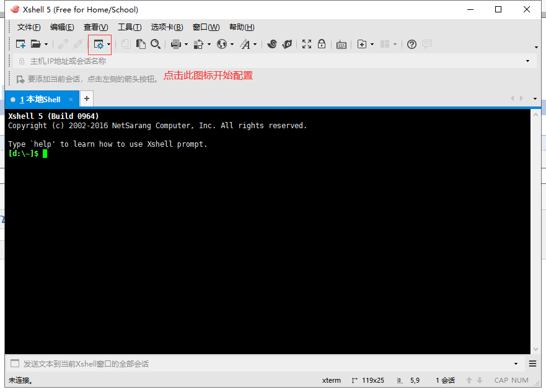Click the Print icon
Image resolution: width=546 pixels, height=392 pixels.
(x=176, y=44)
